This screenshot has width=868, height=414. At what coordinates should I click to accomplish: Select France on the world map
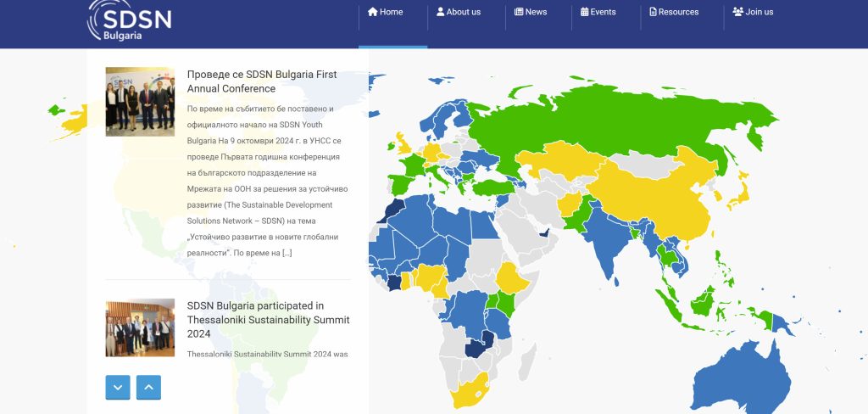pyautogui.click(x=413, y=165)
